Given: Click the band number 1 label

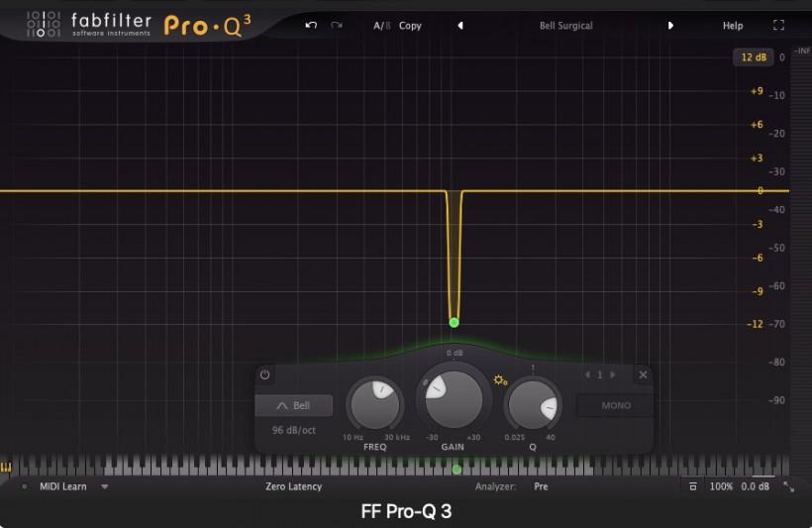Looking at the screenshot, I should click(600, 374).
